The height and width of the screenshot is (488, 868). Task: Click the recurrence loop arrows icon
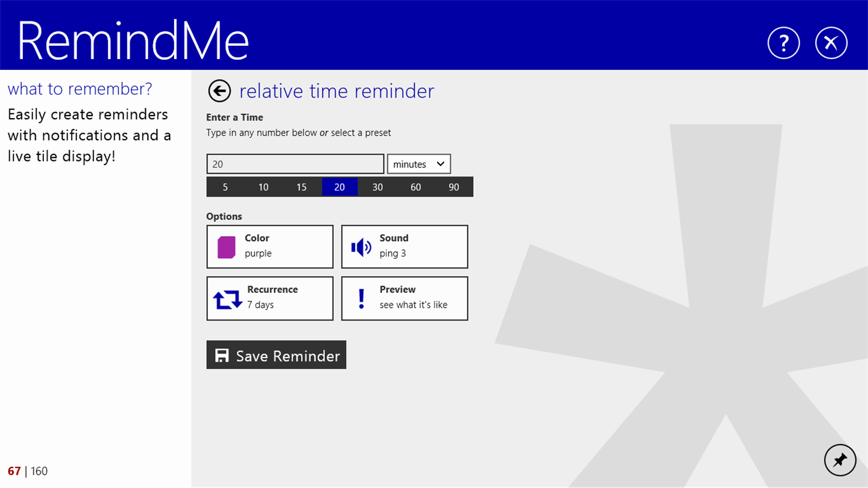[x=228, y=299]
